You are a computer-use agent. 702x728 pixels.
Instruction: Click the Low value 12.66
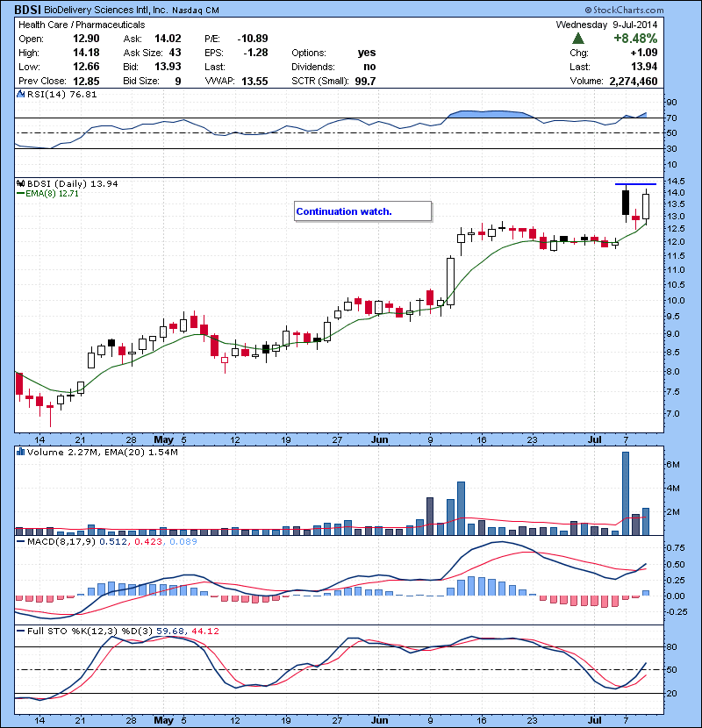pos(86,67)
